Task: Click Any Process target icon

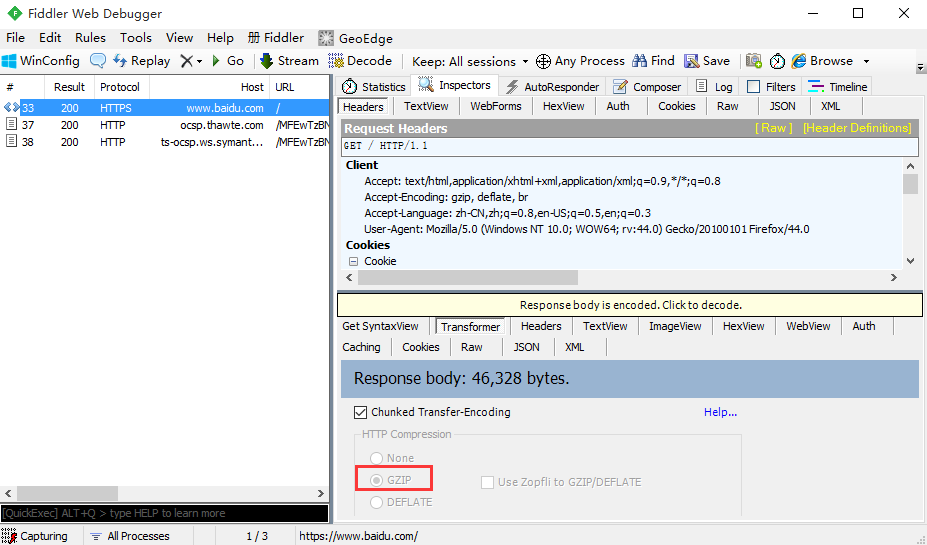Action: [x=543, y=61]
